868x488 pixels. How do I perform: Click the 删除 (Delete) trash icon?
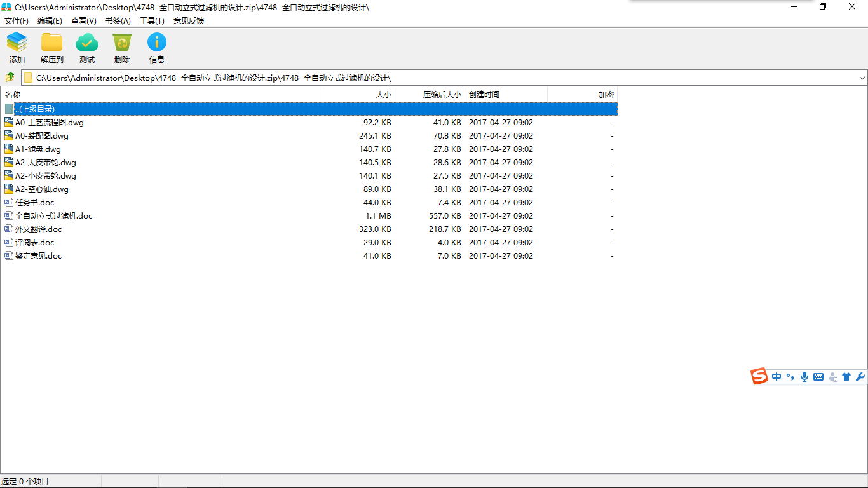coord(122,43)
